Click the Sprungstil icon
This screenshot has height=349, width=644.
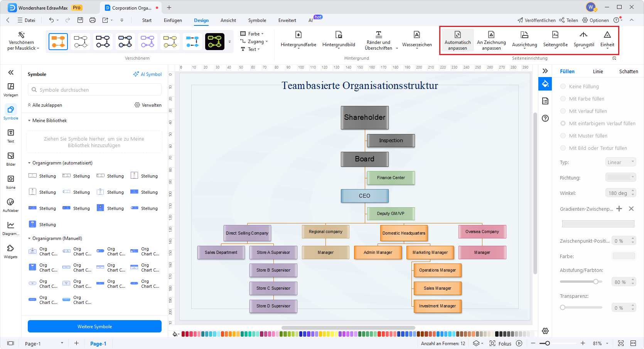click(583, 35)
